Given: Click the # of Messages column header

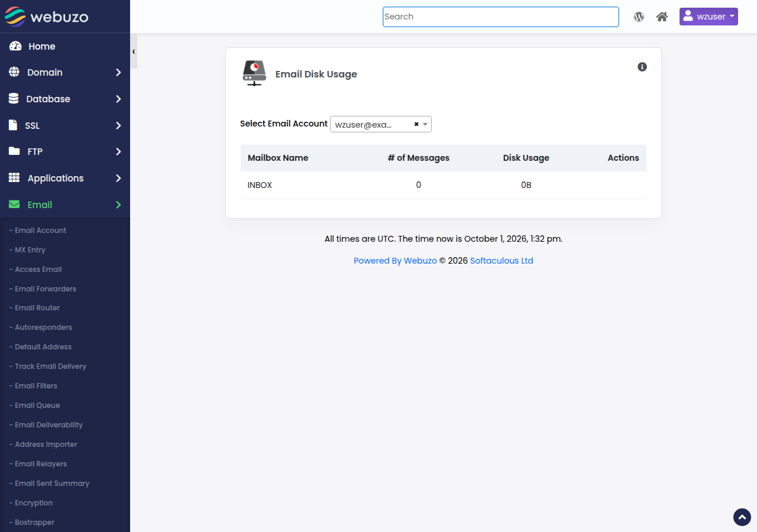Looking at the screenshot, I should 419,158.
